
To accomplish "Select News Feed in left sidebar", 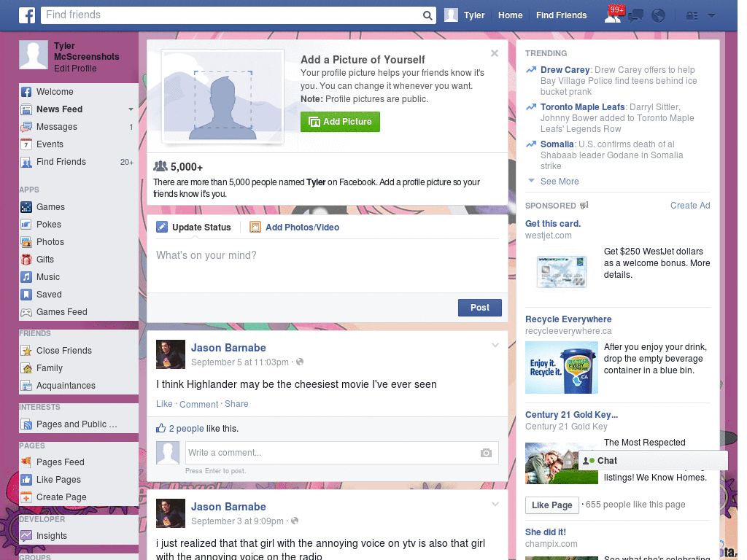I will [60, 109].
